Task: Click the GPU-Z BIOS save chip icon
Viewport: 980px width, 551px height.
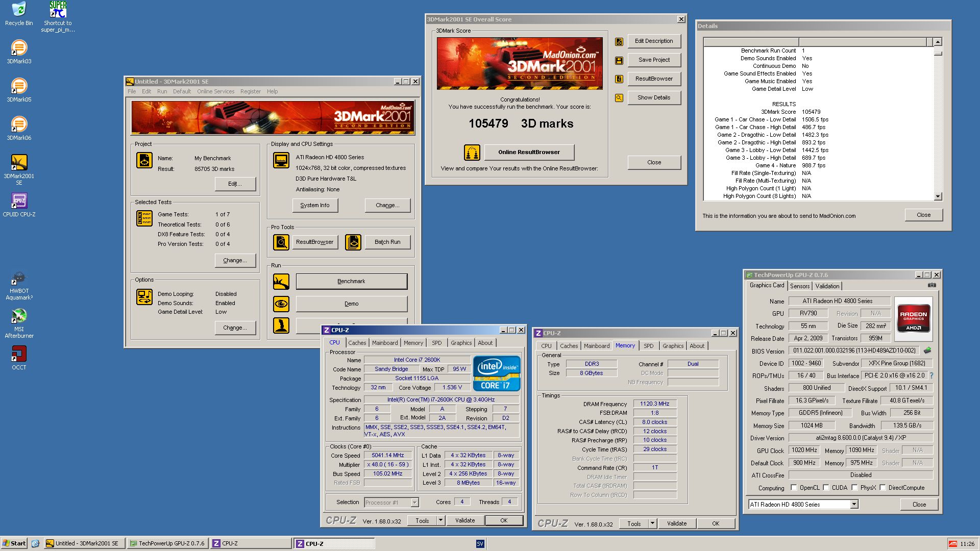Action: tap(927, 350)
